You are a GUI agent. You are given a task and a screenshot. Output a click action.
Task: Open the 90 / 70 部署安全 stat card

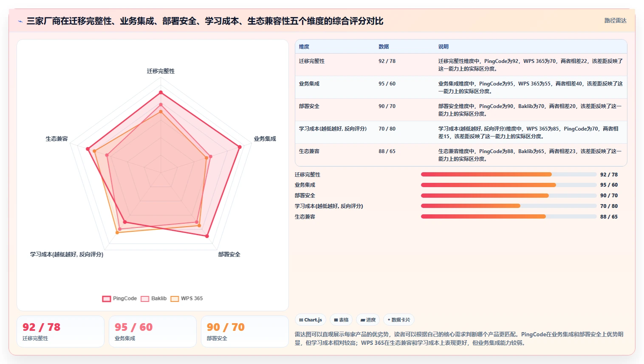245,332
